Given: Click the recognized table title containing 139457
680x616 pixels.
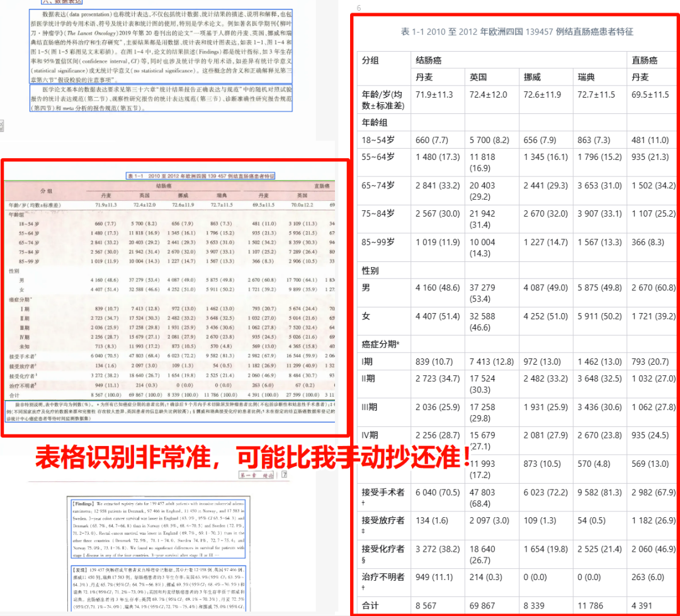Looking at the screenshot, I should (517, 31).
